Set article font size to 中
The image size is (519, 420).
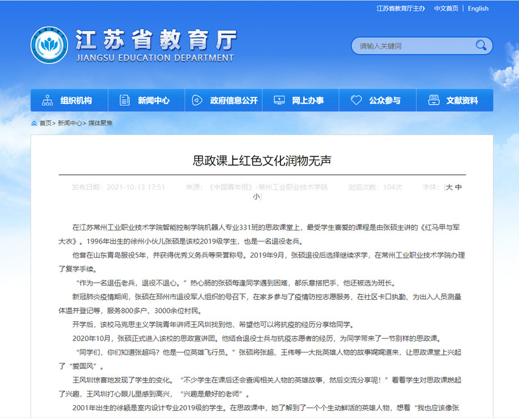coord(459,187)
